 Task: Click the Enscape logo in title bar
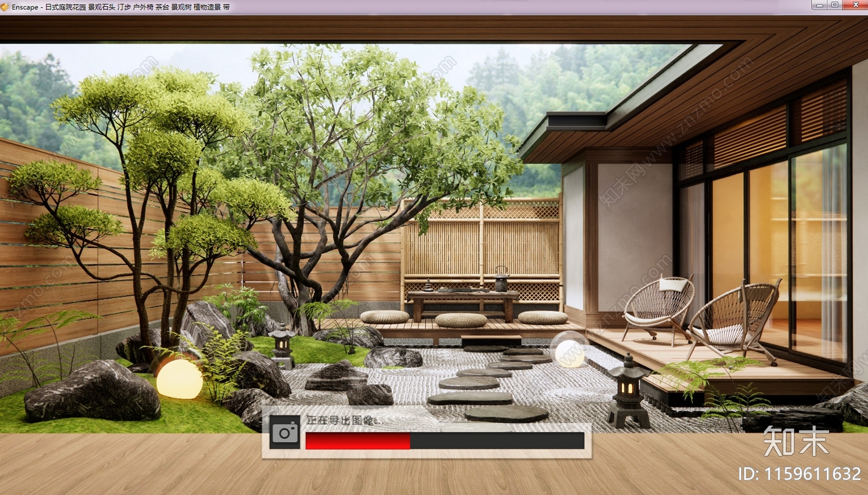point(5,7)
